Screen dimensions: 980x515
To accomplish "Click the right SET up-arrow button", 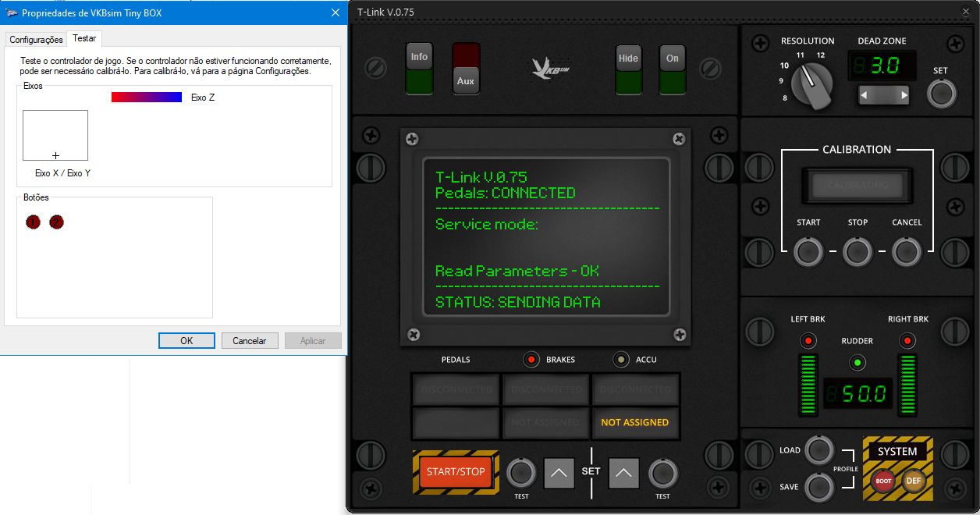I will 623,473.
